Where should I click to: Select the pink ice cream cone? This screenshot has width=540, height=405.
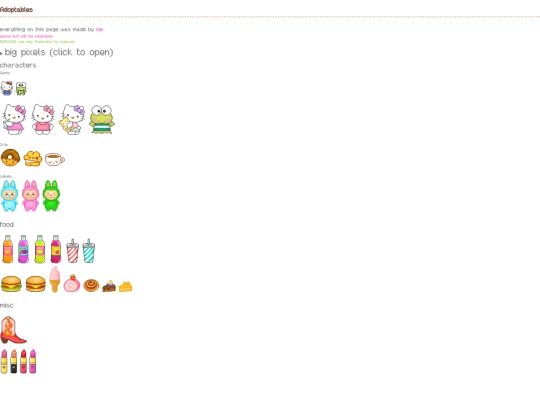[54, 279]
